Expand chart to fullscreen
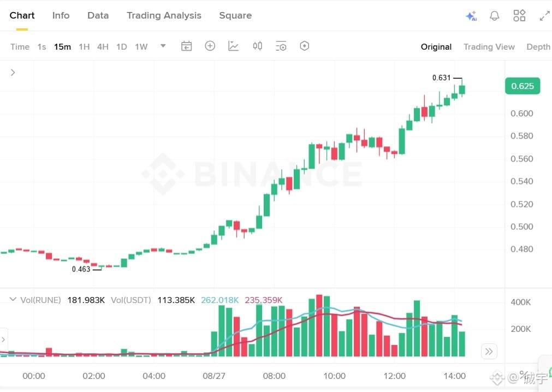Screen dimensions: 552x392 click(544, 16)
